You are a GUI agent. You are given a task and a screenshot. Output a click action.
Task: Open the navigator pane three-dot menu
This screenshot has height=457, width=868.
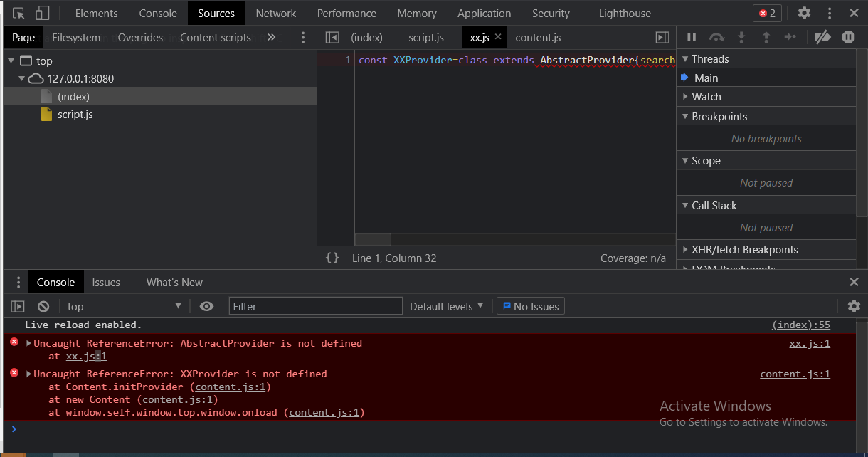303,37
